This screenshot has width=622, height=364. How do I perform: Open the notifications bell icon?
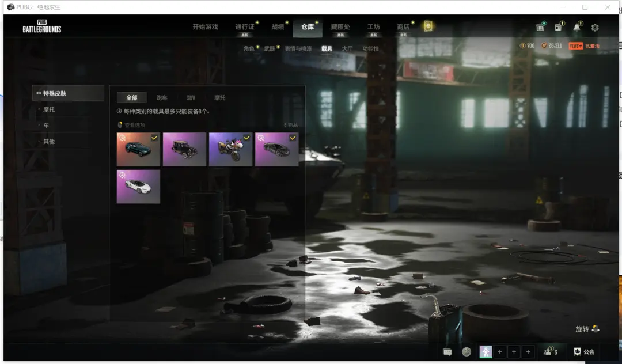tap(577, 28)
